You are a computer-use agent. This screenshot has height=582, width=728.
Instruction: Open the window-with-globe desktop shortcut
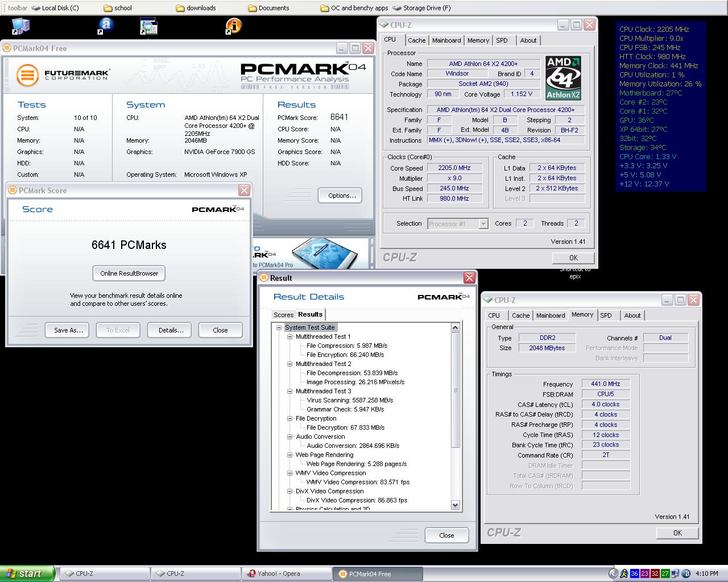[148, 26]
